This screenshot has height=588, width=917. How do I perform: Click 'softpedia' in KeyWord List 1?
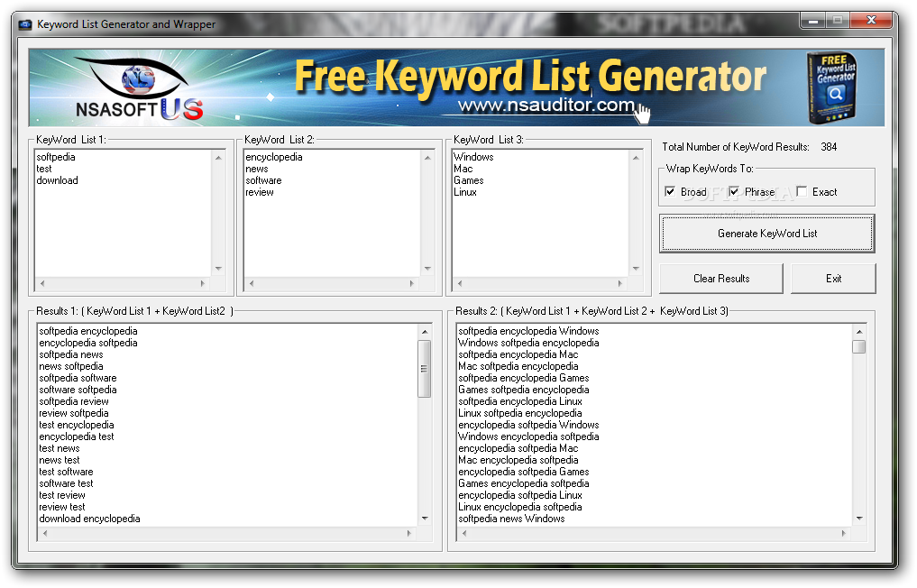pyautogui.click(x=56, y=157)
